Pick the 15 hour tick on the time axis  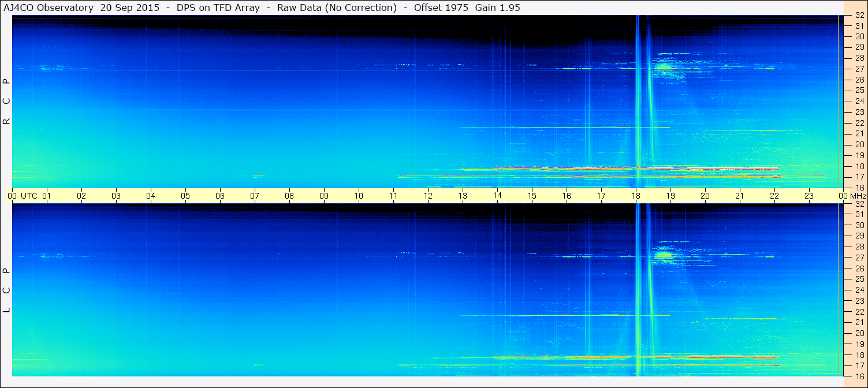[531, 196]
